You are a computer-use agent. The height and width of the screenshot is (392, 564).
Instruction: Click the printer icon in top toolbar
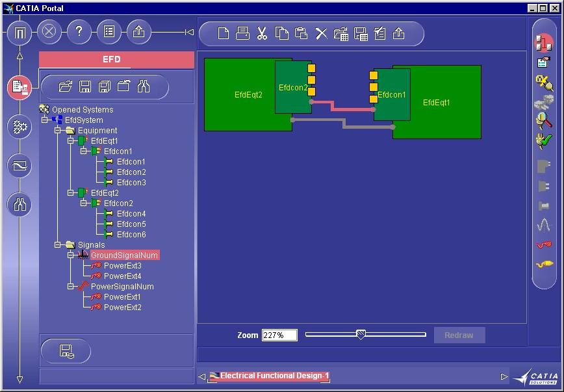click(242, 33)
